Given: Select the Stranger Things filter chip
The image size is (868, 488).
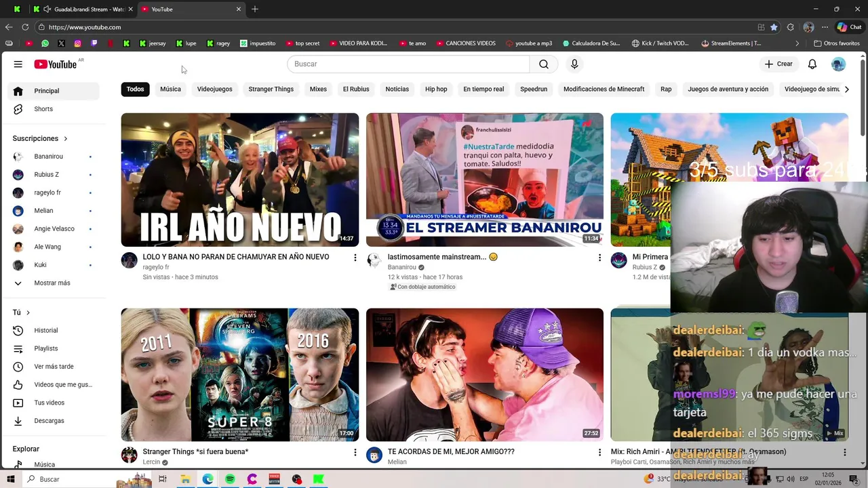Looking at the screenshot, I should 271,89.
